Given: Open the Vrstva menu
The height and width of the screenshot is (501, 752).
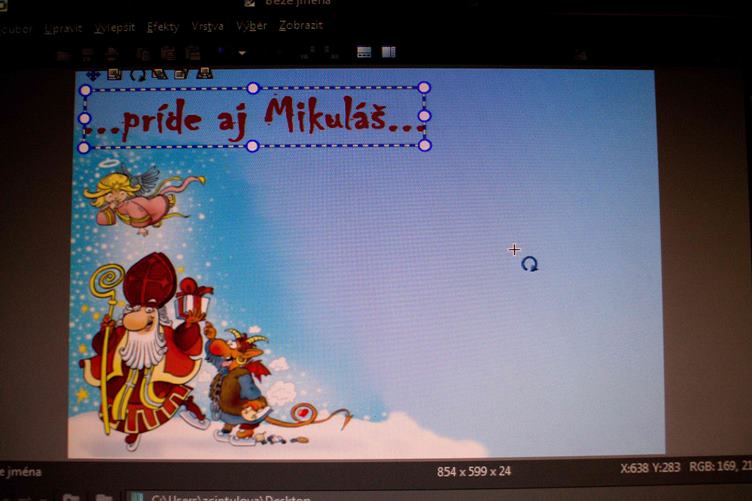Looking at the screenshot, I should click(207, 26).
